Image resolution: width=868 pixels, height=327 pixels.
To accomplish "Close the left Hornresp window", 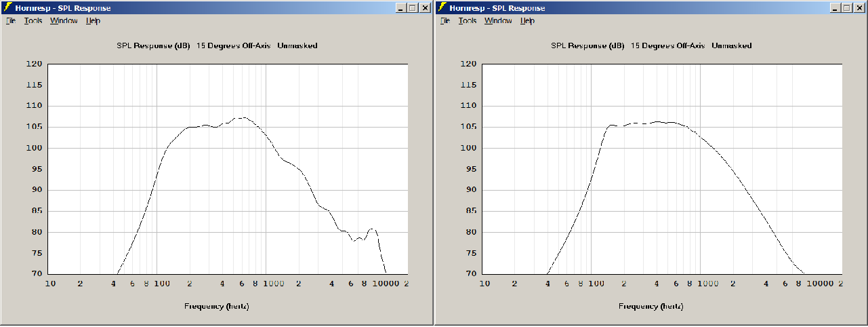I will click(x=425, y=8).
